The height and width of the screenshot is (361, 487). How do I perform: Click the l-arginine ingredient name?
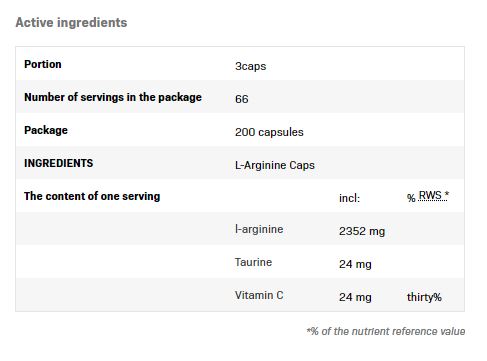(x=259, y=229)
